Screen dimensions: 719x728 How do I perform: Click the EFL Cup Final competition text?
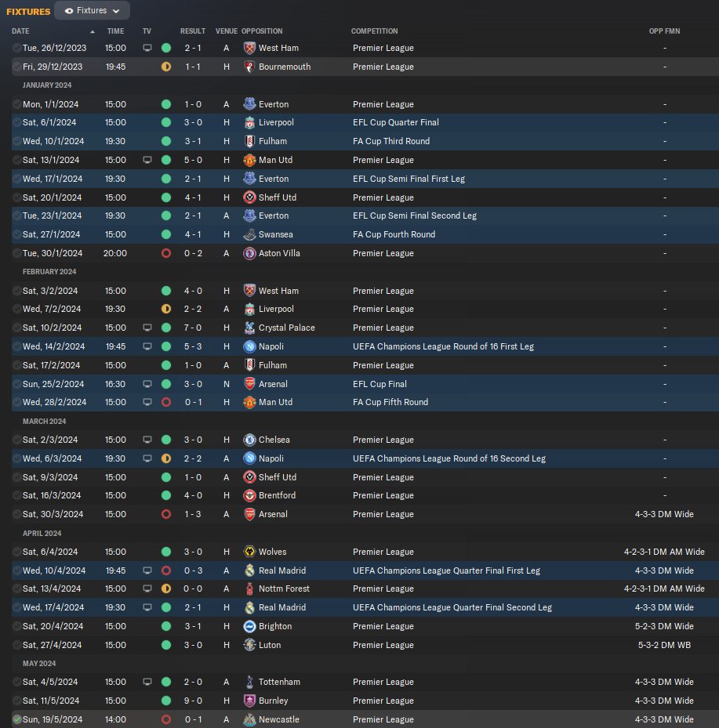pos(379,384)
